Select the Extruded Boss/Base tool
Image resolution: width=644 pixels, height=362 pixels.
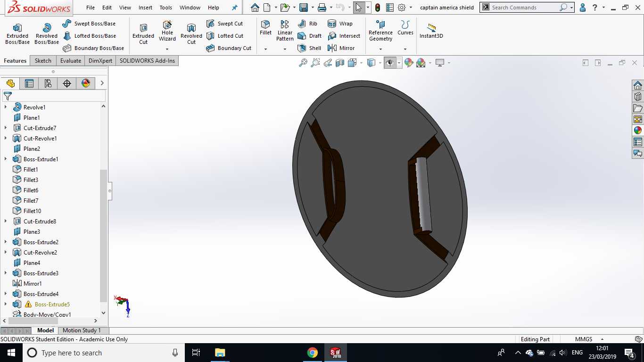17,33
